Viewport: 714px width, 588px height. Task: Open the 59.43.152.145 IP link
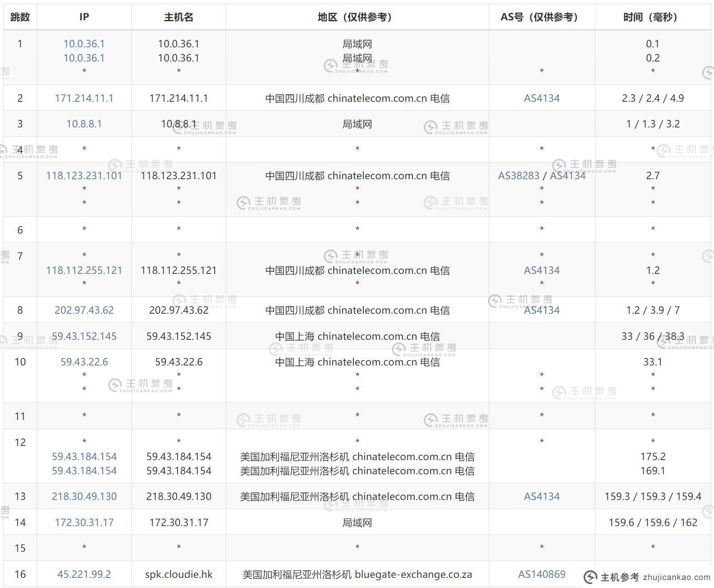(84, 336)
